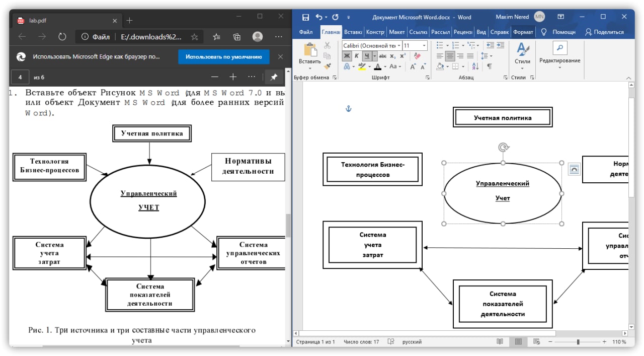Copy selection using the copy icon
Screen dimensions: 644x356
(x=327, y=56)
